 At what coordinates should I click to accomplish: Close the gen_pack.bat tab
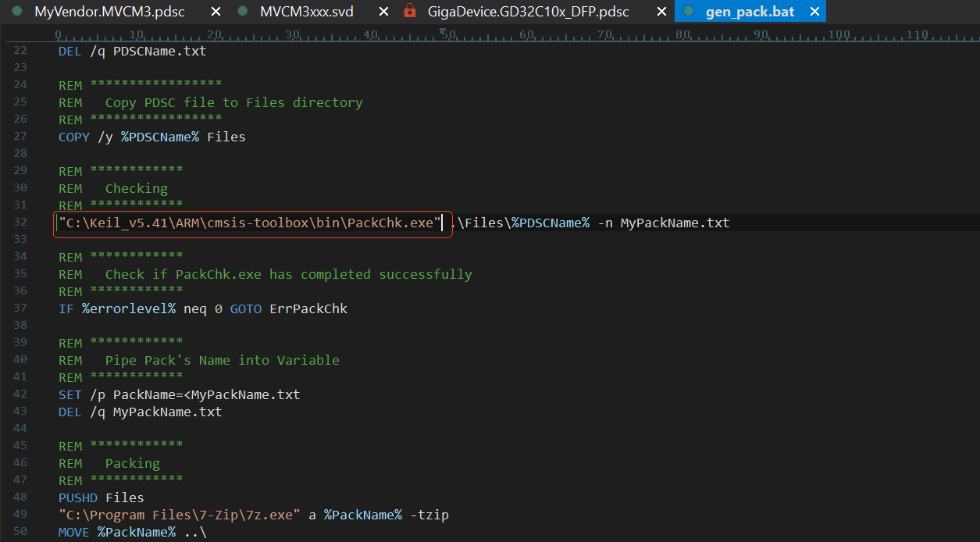click(x=814, y=12)
